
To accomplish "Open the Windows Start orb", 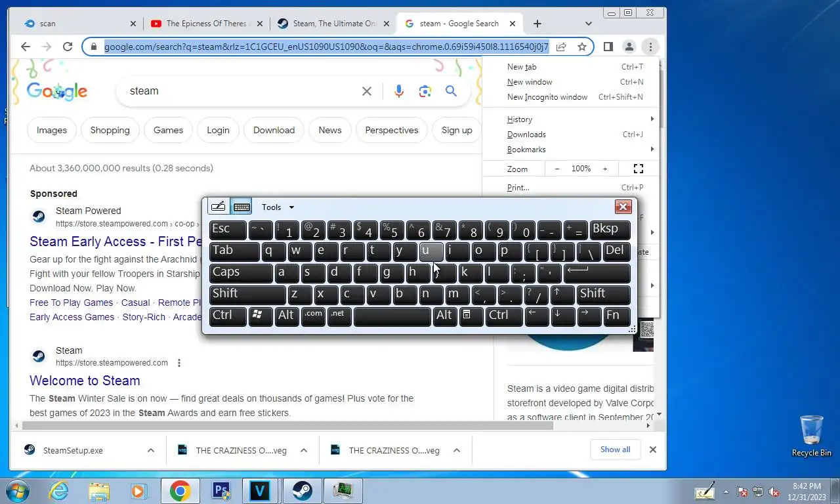I will pos(17,491).
